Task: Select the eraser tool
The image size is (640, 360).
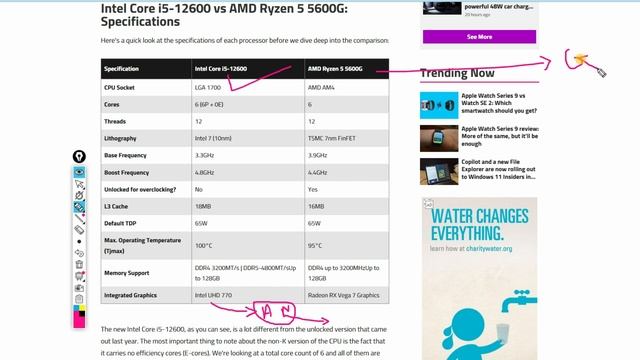Action: [x=79, y=230]
